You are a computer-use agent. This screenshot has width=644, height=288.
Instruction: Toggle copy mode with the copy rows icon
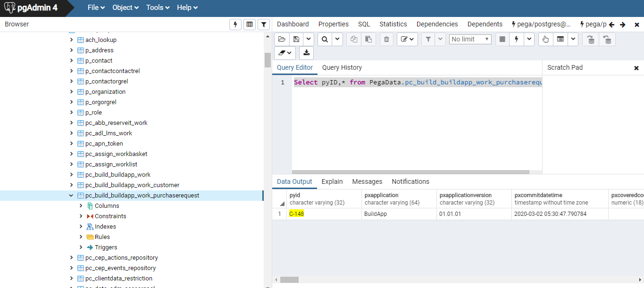tap(353, 39)
